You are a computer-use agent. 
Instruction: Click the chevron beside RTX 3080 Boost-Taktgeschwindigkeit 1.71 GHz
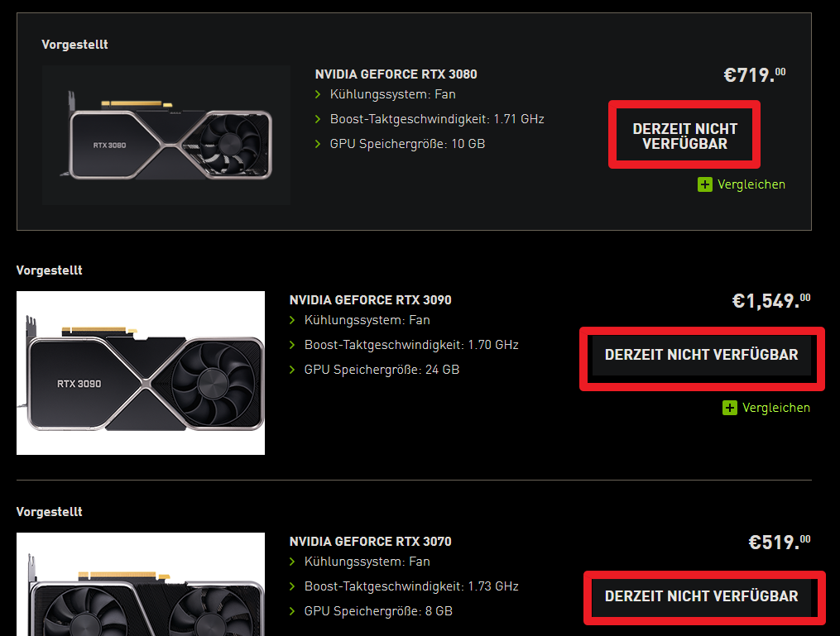318,119
